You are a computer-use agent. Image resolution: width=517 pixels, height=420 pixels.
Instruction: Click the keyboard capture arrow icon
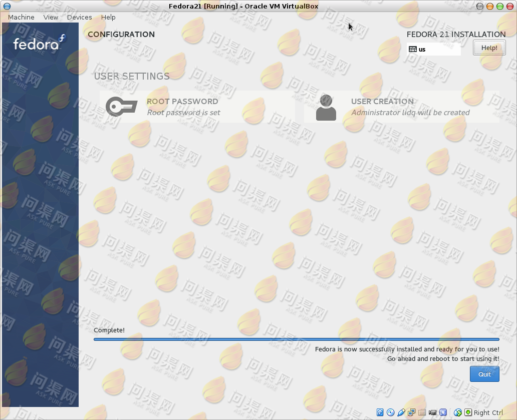coord(468,412)
